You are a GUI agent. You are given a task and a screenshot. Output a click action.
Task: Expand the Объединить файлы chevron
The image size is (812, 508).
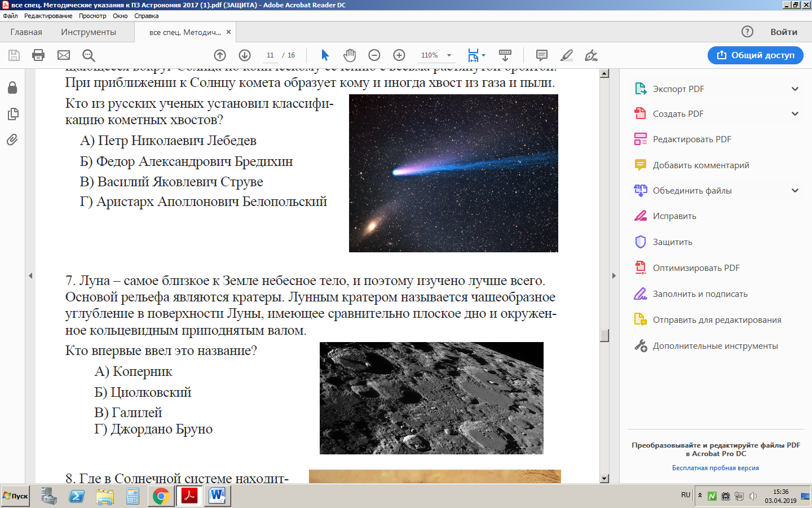tap(795, 190)
